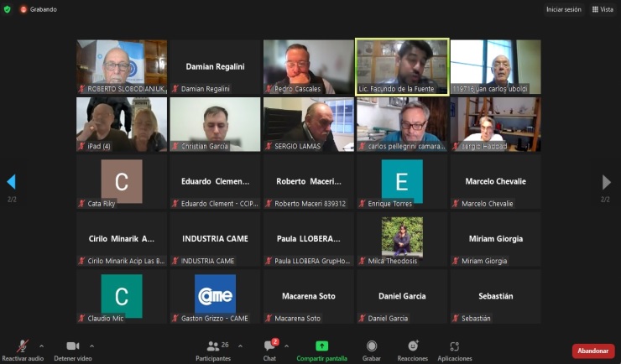
Task: Expand chevron next to Chat icon
Action: tap(286, 346)
